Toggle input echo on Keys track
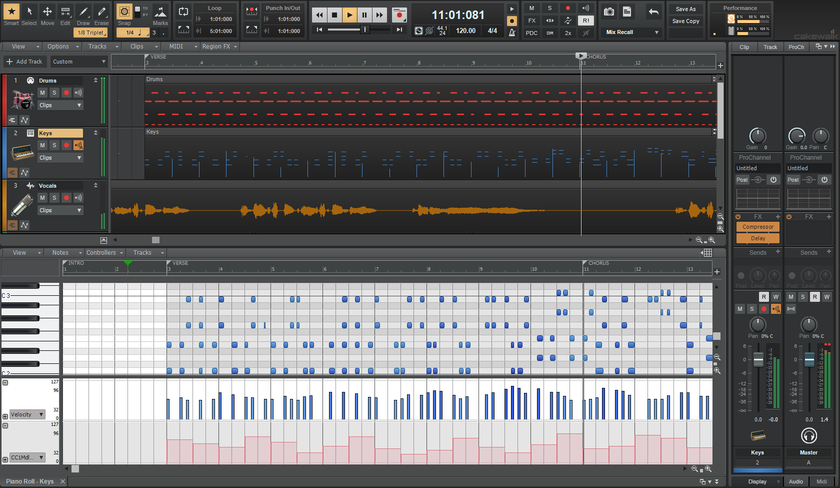 (x=79, y=145)
